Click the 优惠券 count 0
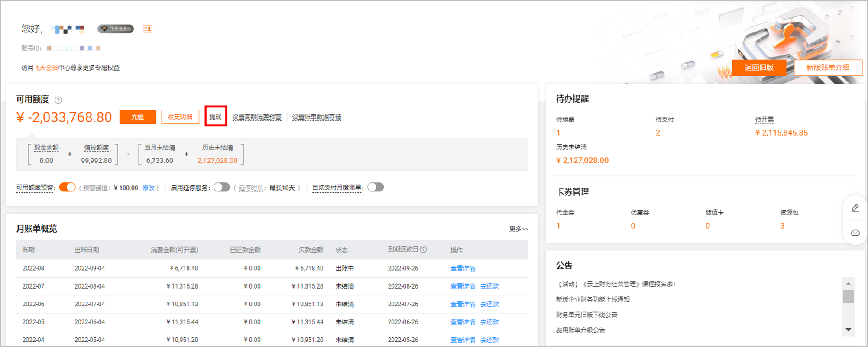The width and height of the screenshot is (868, 347). point(633,226)
